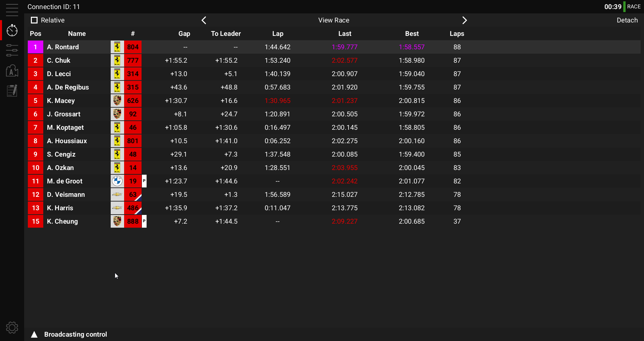
Task: Click the Last column header
Action: coord(345,34)
